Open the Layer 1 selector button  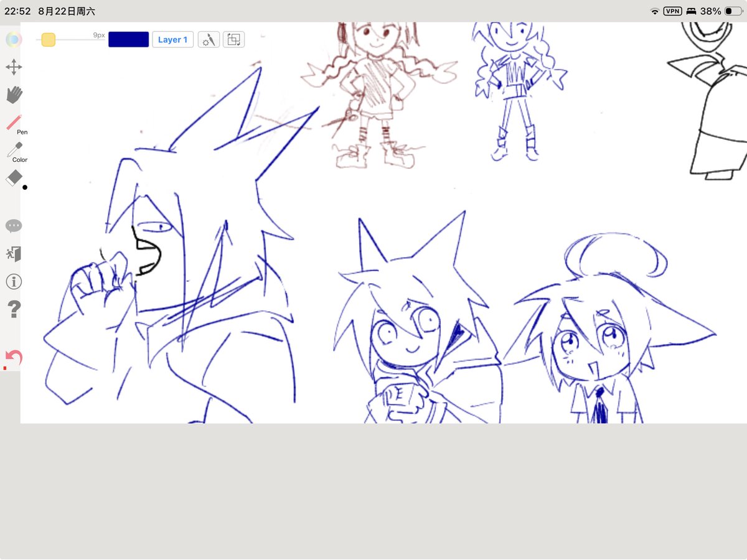[x=173, y=40]
